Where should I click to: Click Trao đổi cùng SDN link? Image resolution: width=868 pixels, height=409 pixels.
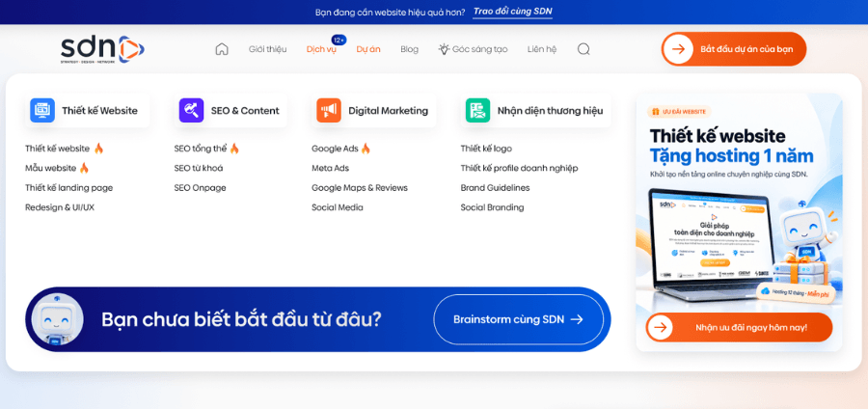(513, 12)
